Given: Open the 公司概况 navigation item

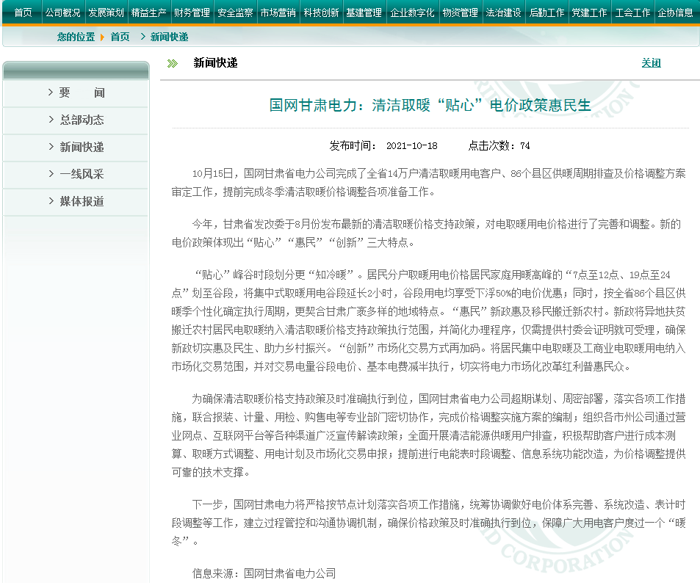Looking at the screenshot, I should [63, 12].
